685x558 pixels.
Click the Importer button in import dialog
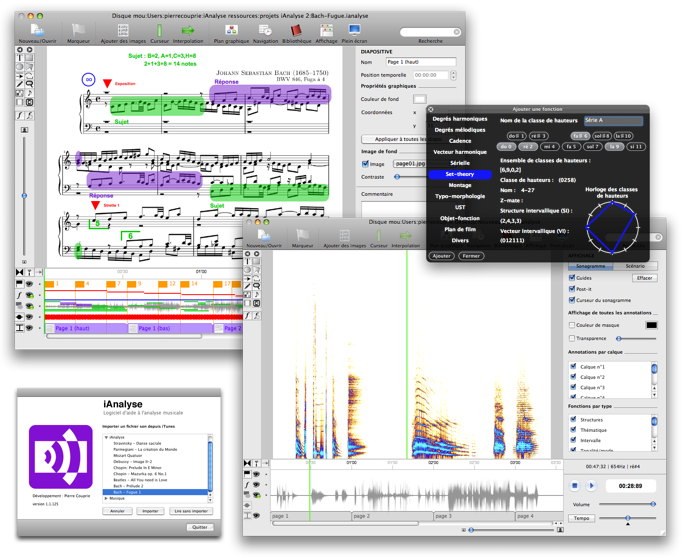150,511
